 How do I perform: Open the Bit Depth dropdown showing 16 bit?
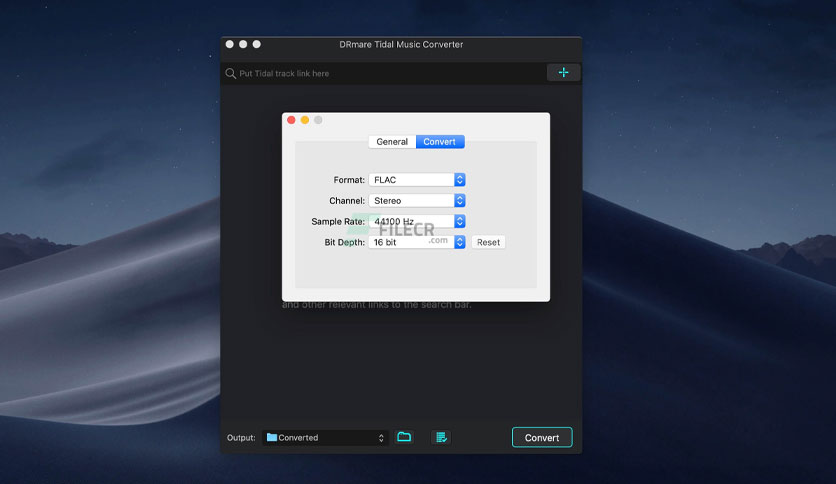[417, 242]
